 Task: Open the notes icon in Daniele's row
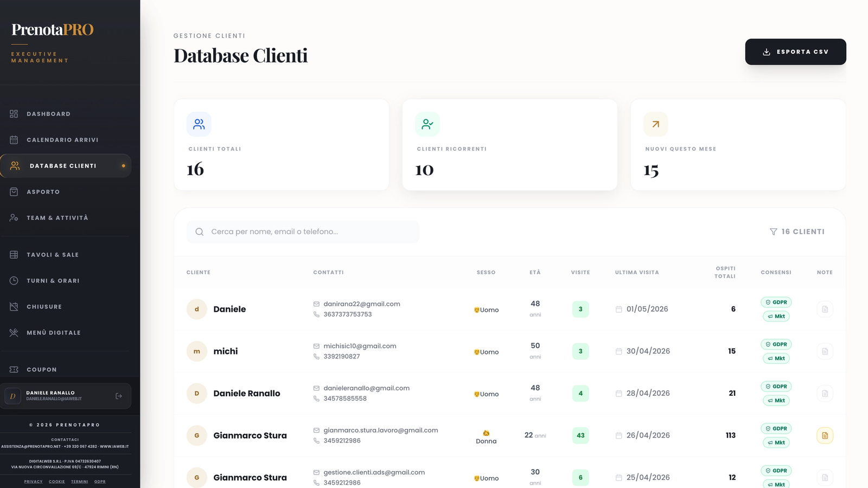click(x=825, y=309)
